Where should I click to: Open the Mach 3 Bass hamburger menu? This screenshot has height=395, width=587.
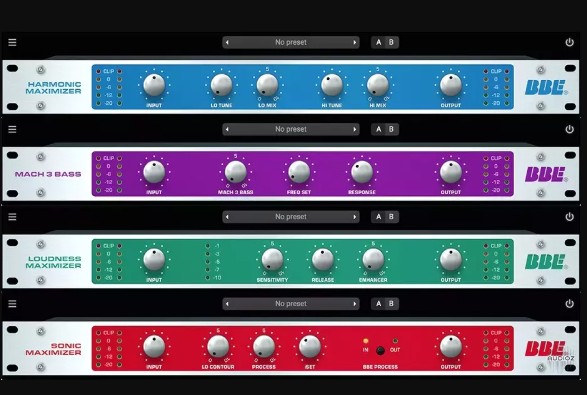point(12,130)
